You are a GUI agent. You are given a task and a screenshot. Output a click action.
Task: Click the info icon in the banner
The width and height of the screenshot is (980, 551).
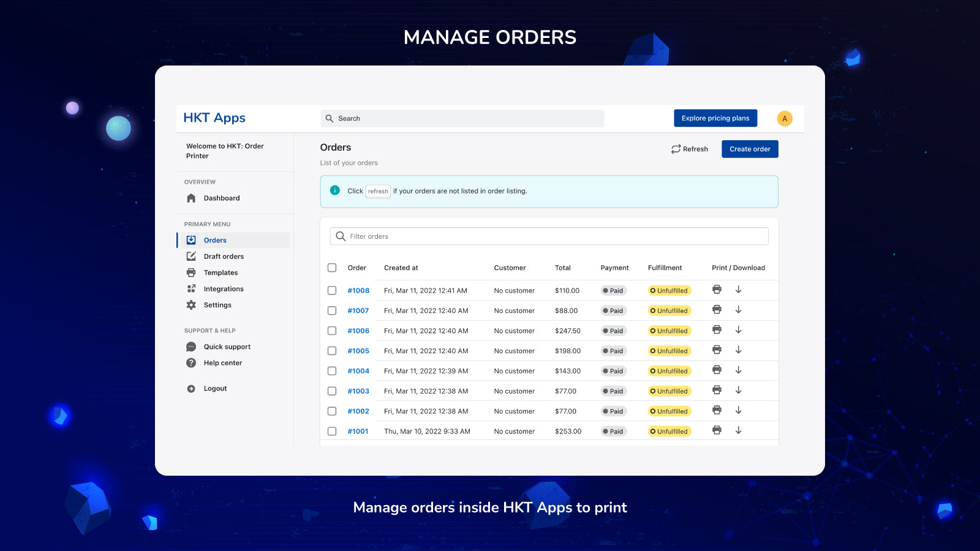point(335,190)
